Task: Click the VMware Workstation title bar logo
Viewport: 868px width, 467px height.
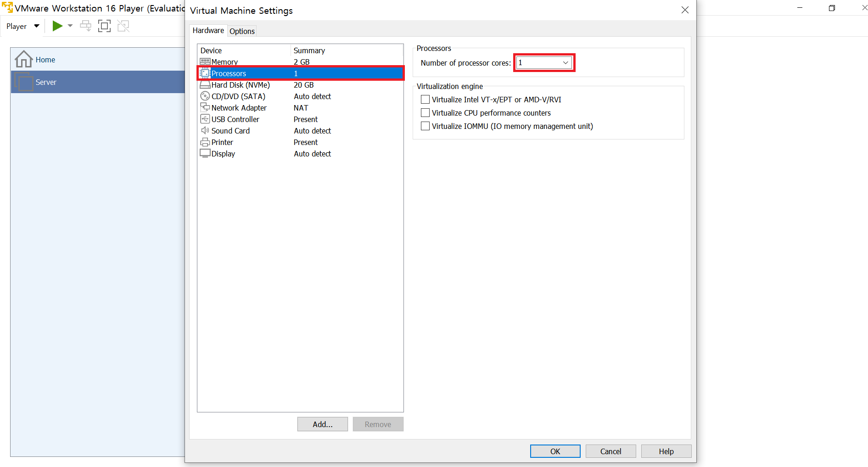Action: [7, 8]
